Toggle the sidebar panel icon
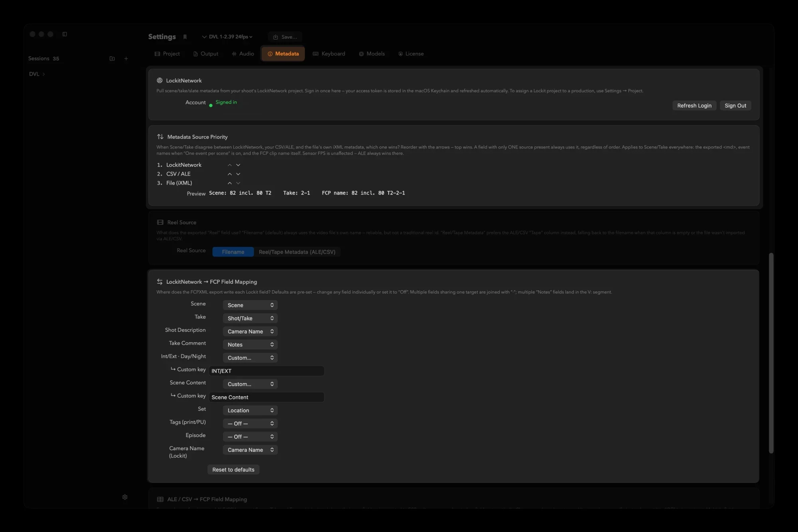The width and height of the screenshot is (798, 532). point(65,34)
